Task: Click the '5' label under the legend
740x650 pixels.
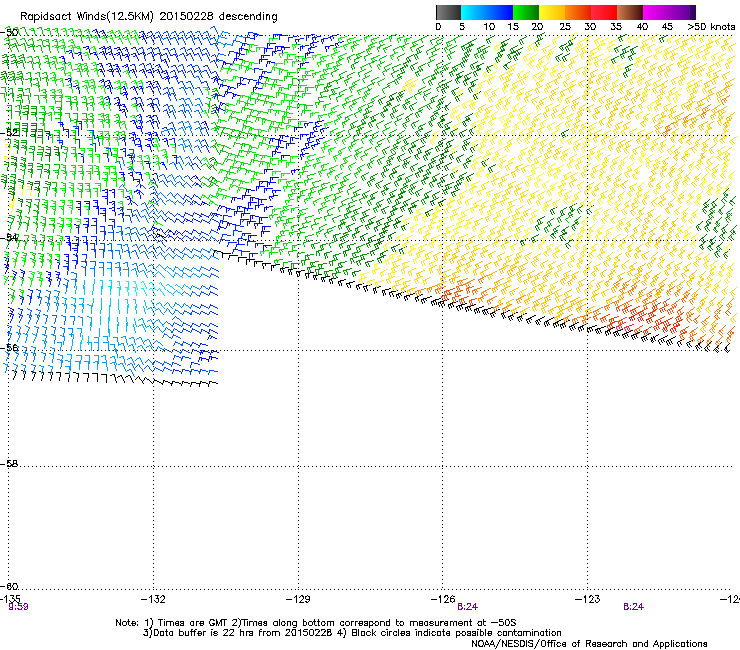Action: [462, 27]
